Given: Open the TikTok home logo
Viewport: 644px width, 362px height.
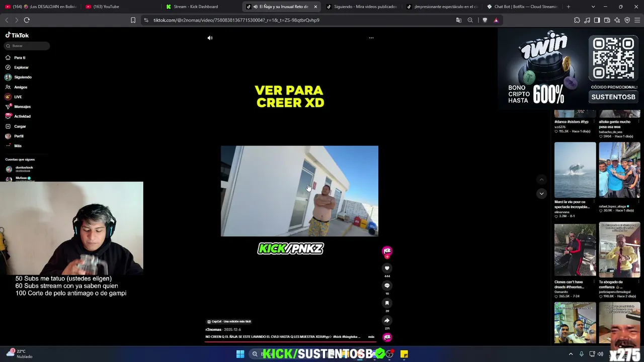Looking at the screenshot, I should click(17, 35).
